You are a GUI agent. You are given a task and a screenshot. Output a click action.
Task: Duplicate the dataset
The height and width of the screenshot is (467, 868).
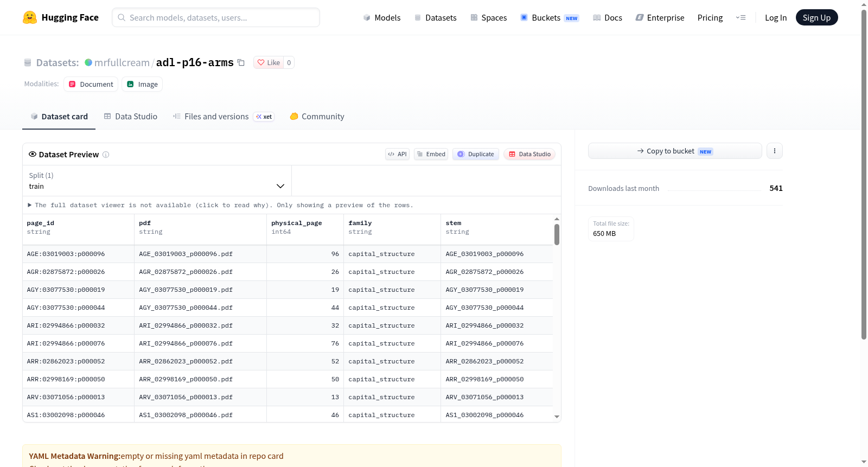tap(476, 154)
